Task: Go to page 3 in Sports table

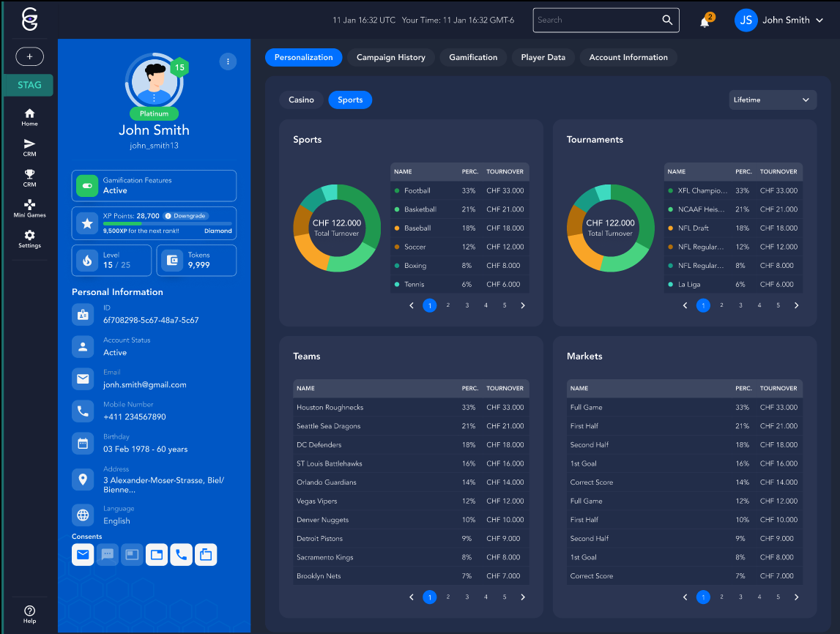Action: [x=467, y=305]
